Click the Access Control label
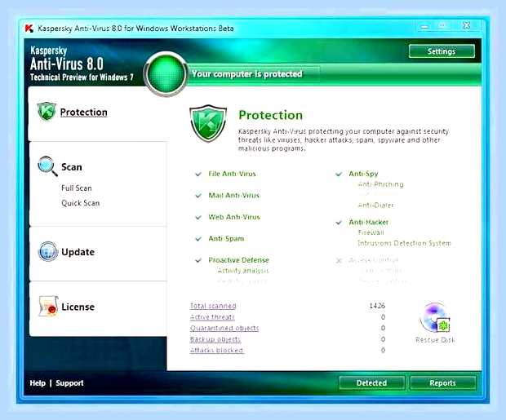Image resolution: width=506 pixels, height=420 pixels. click(374, 260)
